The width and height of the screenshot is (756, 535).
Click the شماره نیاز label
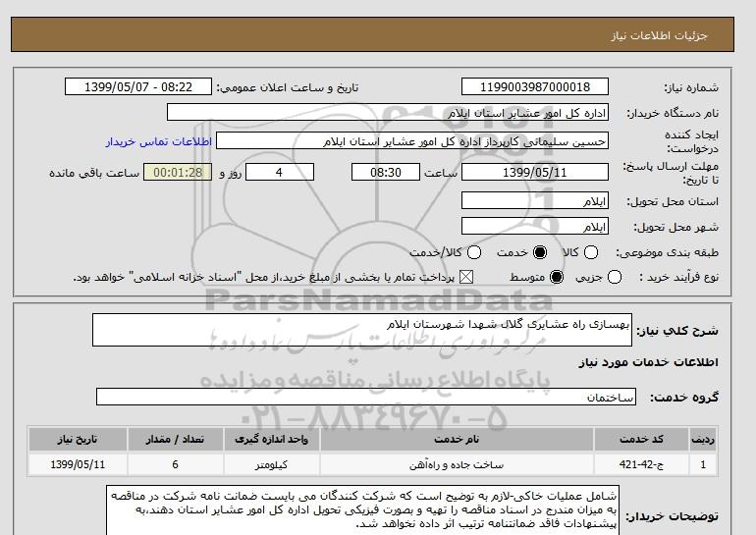click(x=691, y=87)
